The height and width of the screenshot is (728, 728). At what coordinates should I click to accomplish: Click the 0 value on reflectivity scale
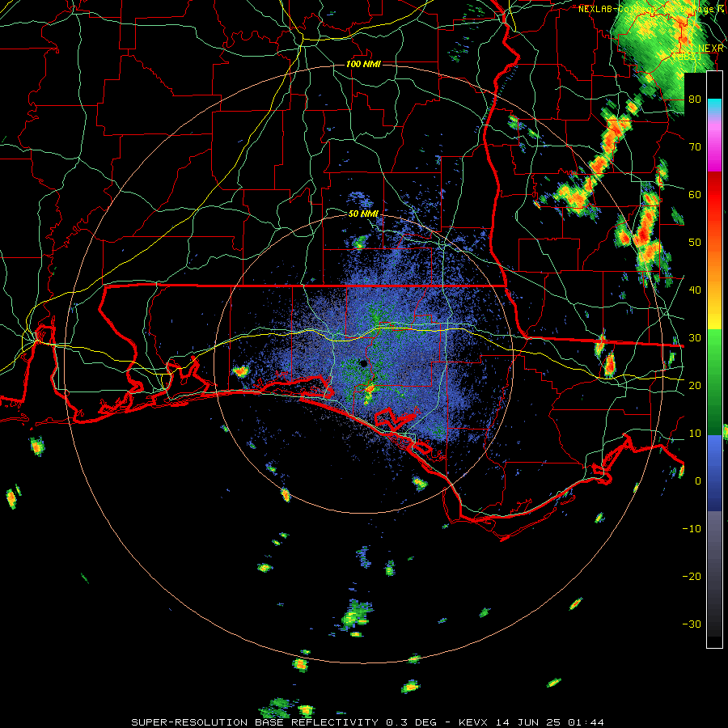698,481
